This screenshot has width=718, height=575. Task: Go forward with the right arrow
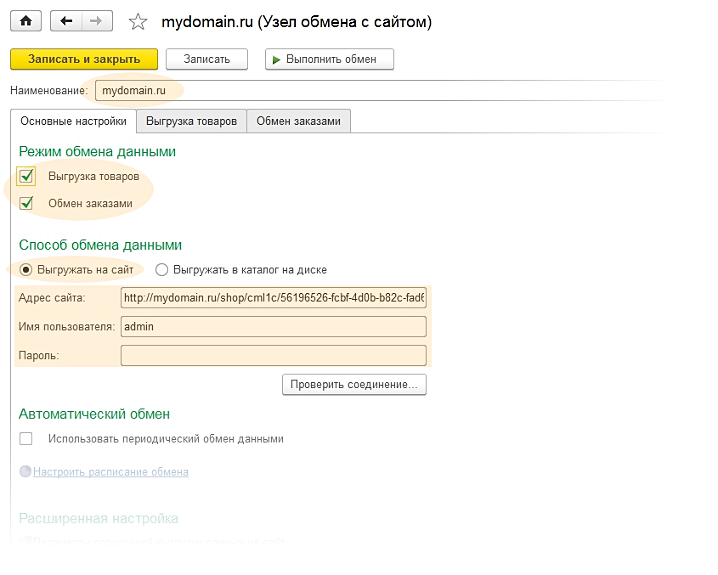pyautogui.click(x=96, y=21)
